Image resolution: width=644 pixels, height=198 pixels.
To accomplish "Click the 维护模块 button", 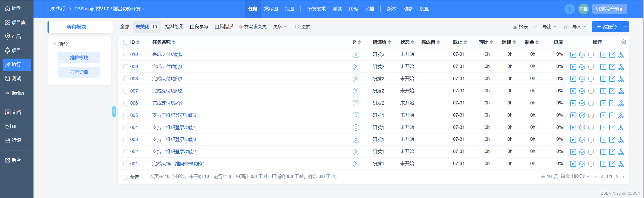I will 79,58.
